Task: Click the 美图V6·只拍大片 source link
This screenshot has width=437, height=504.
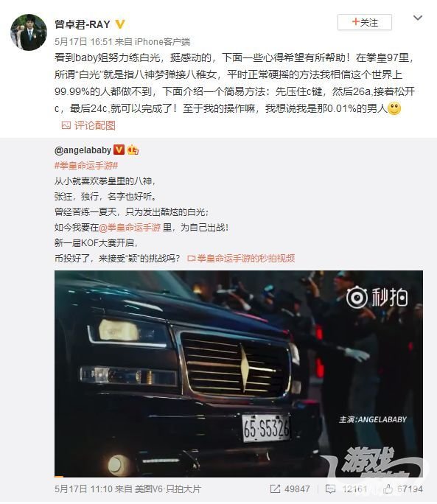Action: coord(168,489)
